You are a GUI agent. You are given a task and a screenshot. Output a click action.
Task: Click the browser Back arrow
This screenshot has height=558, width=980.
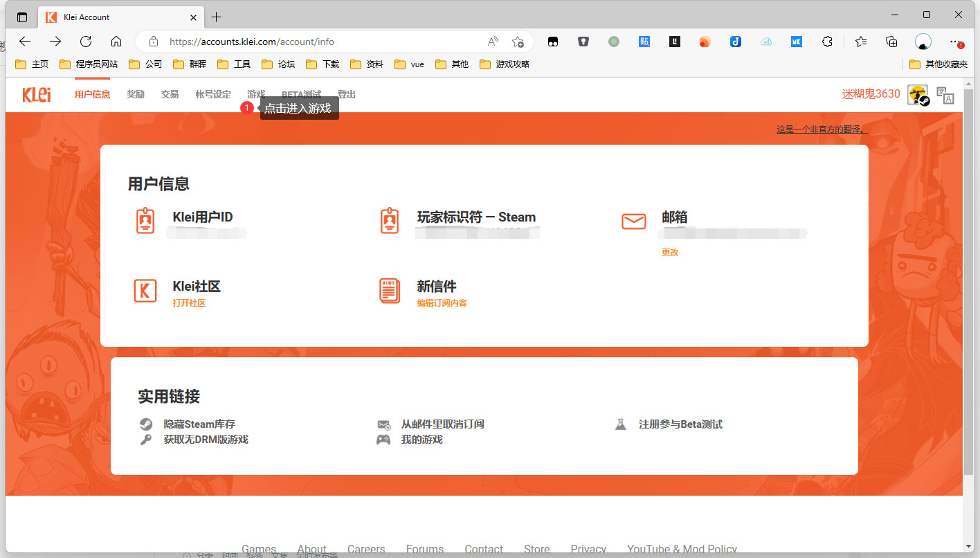pyautogui.click(x=25, y=42)
